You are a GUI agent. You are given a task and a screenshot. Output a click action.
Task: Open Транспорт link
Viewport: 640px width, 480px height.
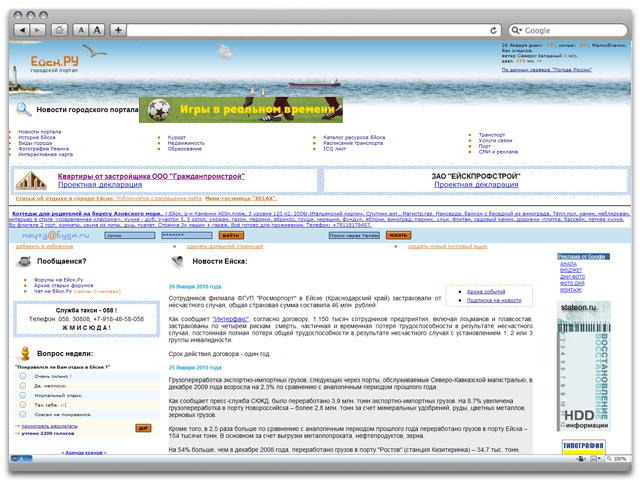[492, 135]
